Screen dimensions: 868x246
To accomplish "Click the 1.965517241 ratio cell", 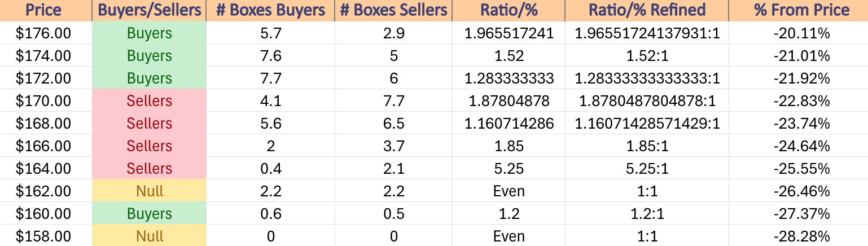I will (509, 33).
